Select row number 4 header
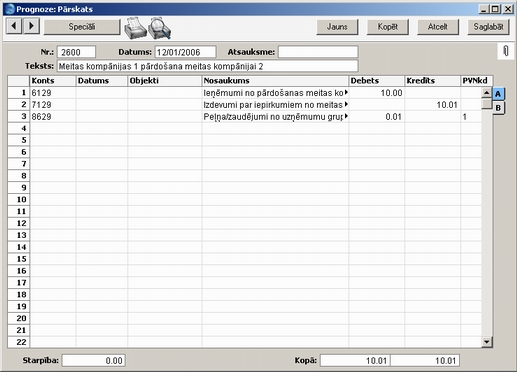517x372 pixels. coord(19,128)
